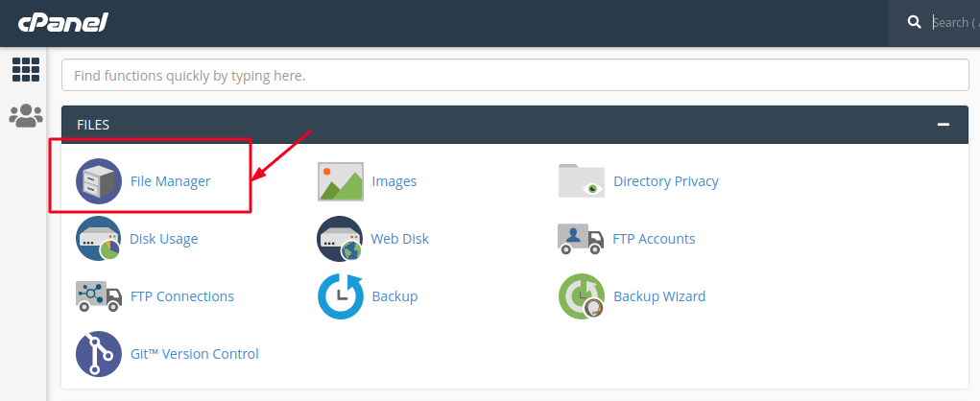Open the Git Version Control icon
Image resolution: width=980 pixels, height=401 pixels.
[x=99, y=354]
